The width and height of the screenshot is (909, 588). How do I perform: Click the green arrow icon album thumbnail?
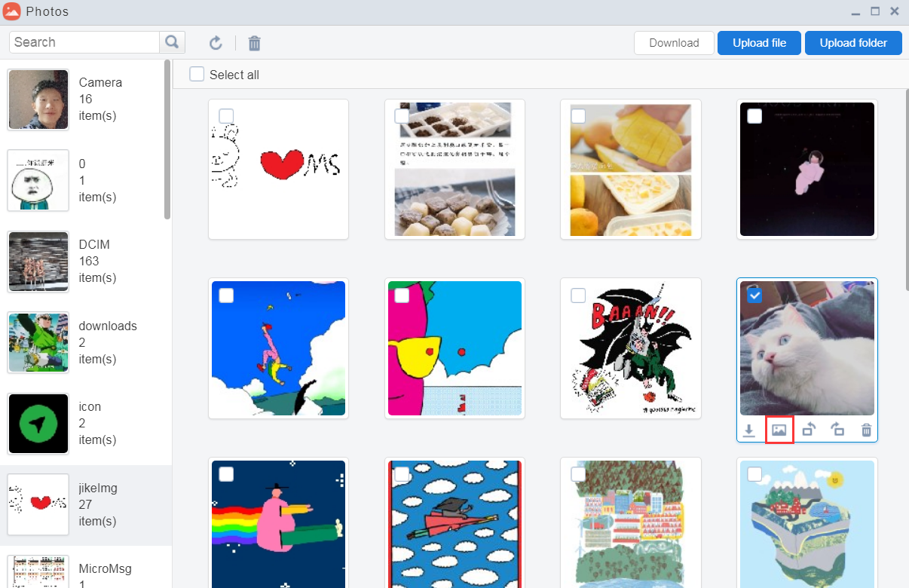(x=38, y=424)
